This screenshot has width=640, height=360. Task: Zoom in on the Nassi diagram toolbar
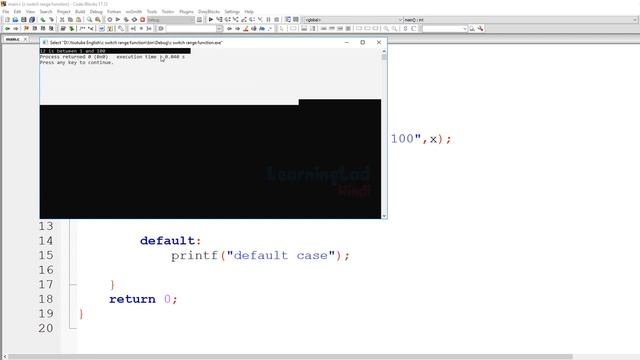[386, 29]
